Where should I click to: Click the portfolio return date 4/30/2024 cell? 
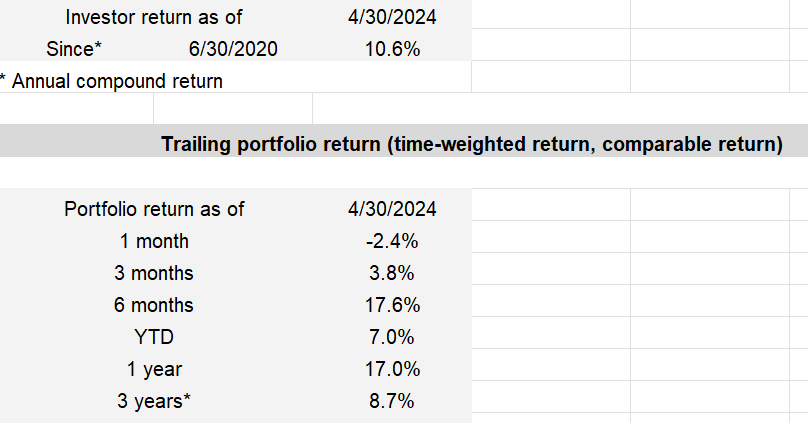(391, 209)
